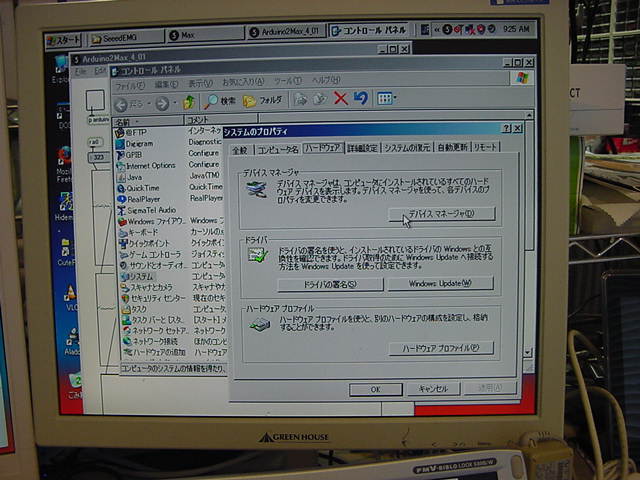Click the Back arrow toolbar icon
The height and width of the screenshot is (480, 640).
(121, 105)
